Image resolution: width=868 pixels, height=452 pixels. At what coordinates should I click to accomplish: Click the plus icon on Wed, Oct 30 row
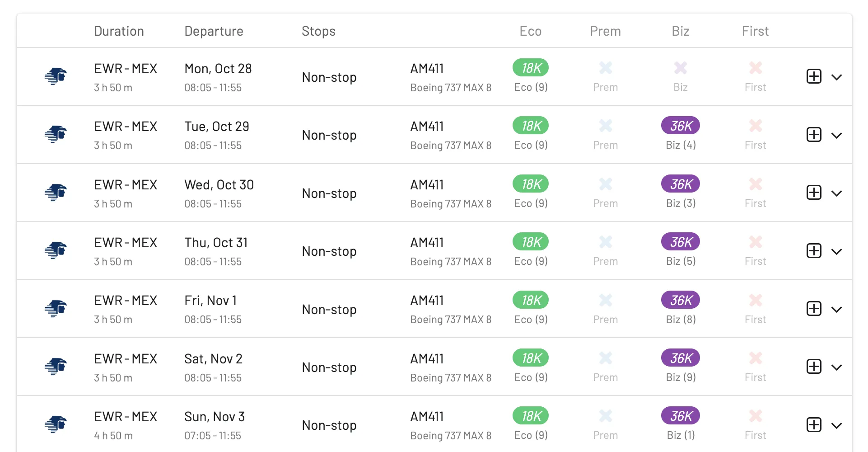tap(814, 193)
